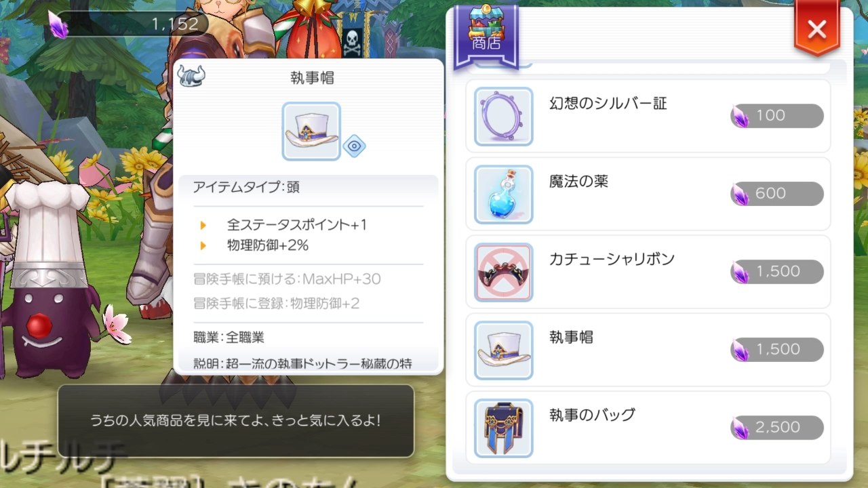The image size is (868, 488).
Task: Close the shop with the red X
Action: pyautogui.click(x=817, y=29)
